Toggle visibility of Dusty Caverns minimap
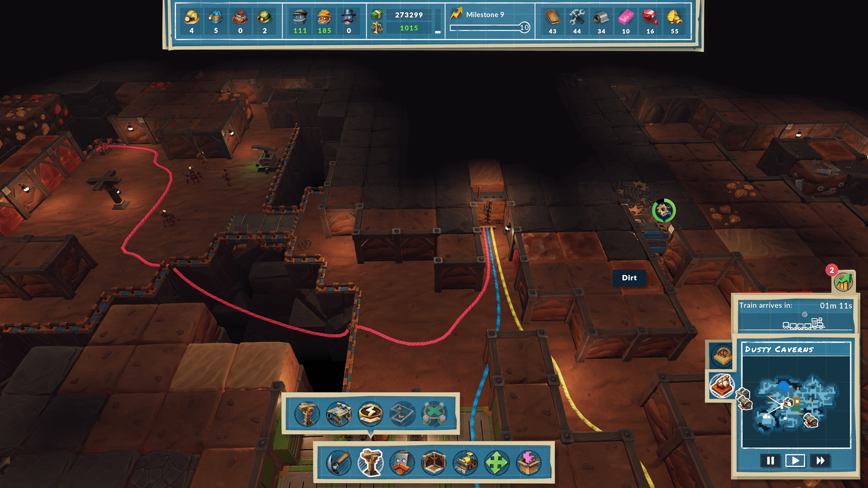 pyautogui.click(x=722, y=387)
